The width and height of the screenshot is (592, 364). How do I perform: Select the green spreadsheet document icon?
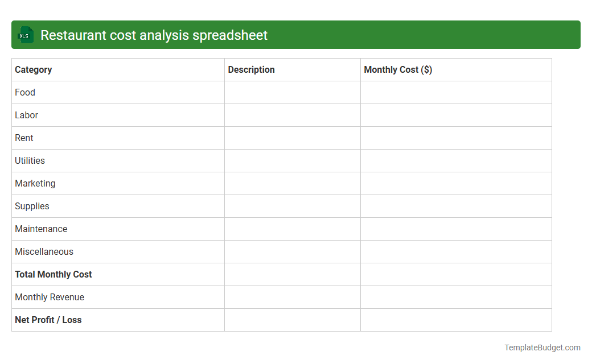click(x=25, y=35)
